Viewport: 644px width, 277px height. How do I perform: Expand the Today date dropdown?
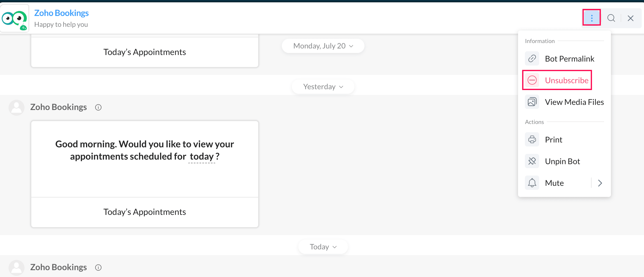coord(323,247)
